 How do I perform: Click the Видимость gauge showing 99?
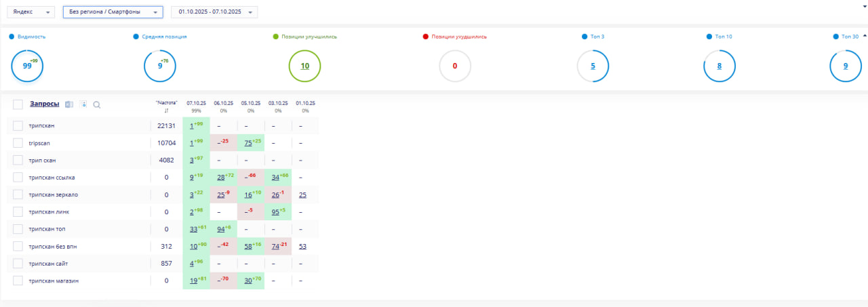28,66
